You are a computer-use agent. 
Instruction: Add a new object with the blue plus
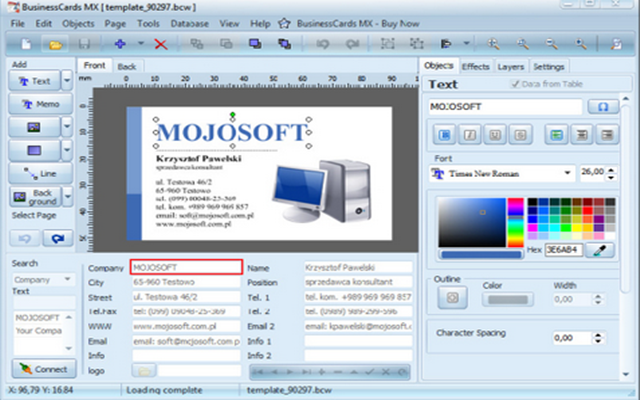[120, 44]
